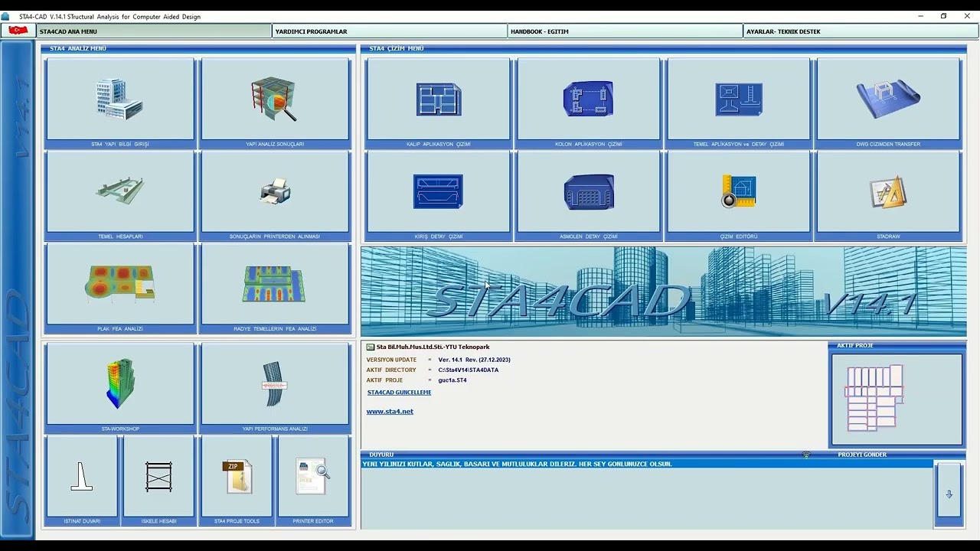980x551 pixels.
Task: Open Asmolen Detay Çizimi icon
Action: (x=588, y=191)
